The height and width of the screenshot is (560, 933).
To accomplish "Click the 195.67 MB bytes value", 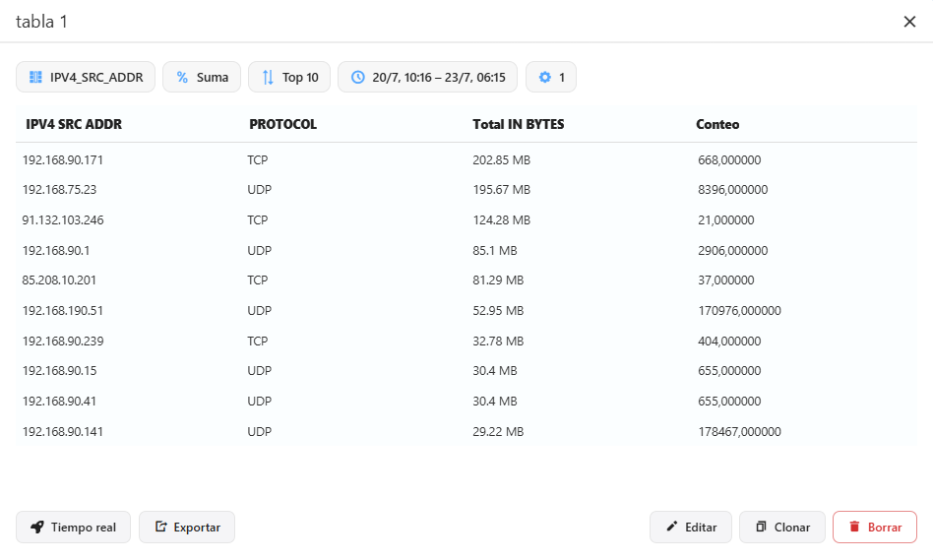I will (502, 190).
